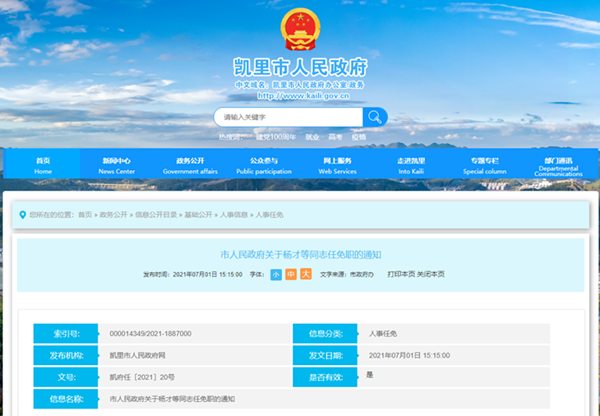Open Departmental Communications nav tab
The width and height of the screenshot is (600, 416).
click(x=558, y=166)
